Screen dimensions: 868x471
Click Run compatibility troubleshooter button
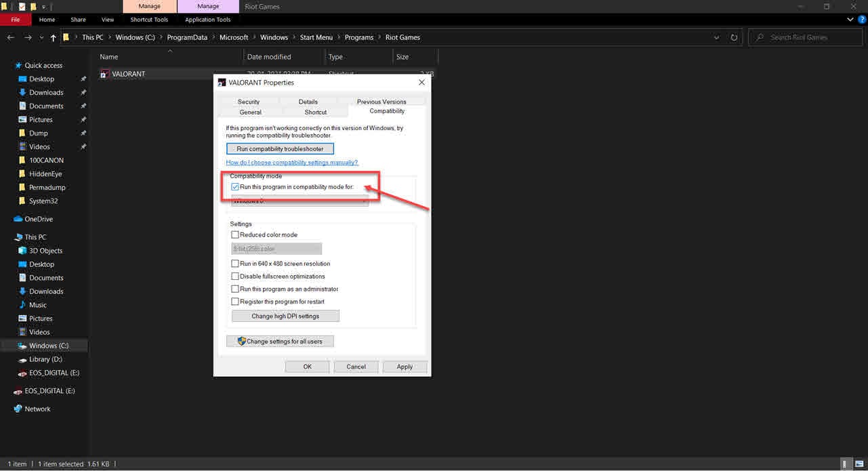[280, 149]
